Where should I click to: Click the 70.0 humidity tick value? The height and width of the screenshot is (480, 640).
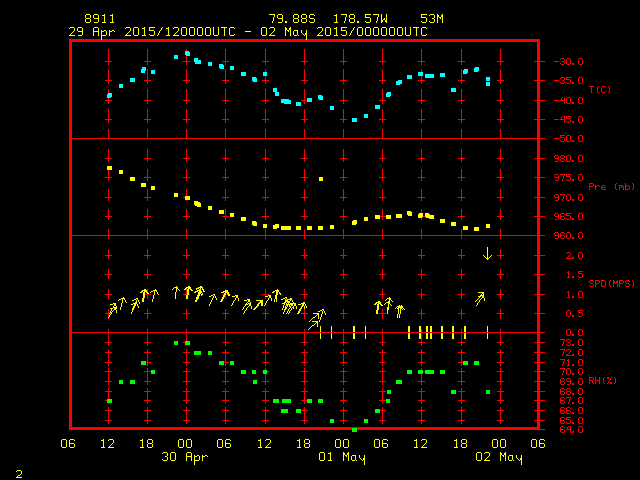[571, 372]
